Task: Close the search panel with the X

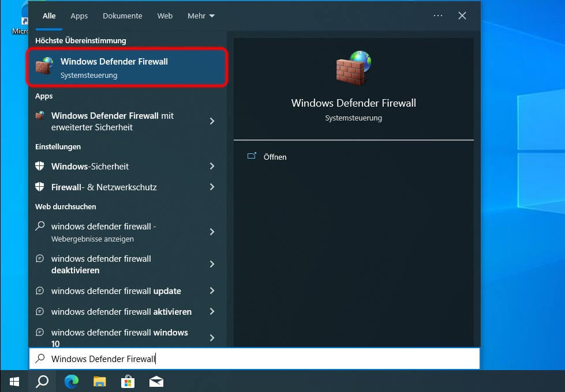Action: 462,16
